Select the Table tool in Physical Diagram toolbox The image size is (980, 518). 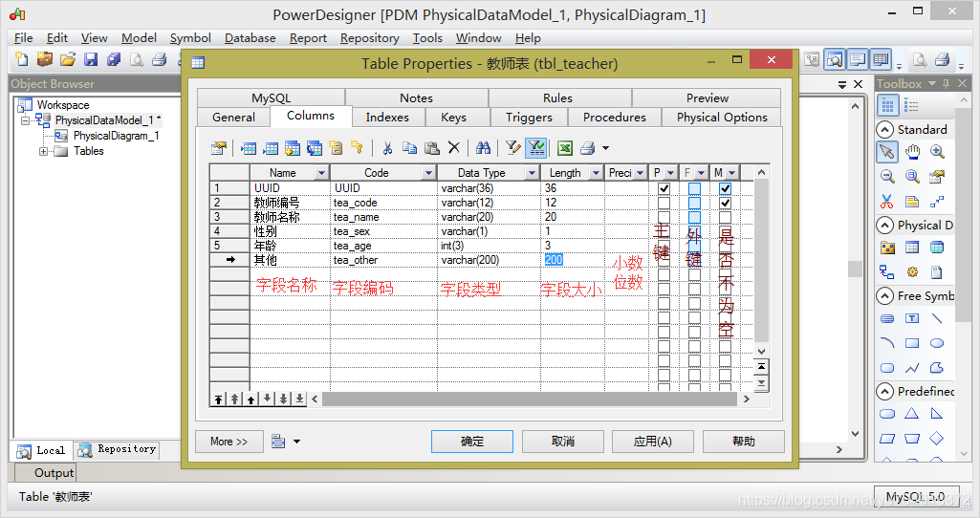912,248
